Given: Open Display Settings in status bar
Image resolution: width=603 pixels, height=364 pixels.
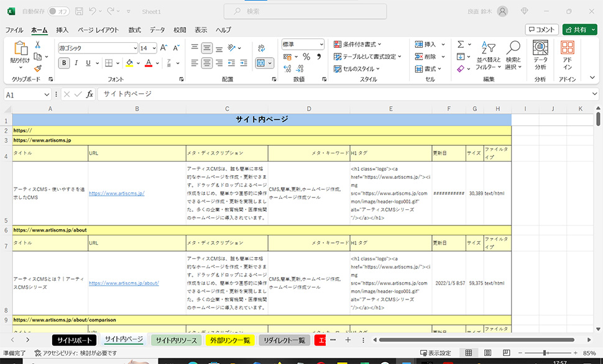Looking at the screenshot, I should click(x=436, y=353).
